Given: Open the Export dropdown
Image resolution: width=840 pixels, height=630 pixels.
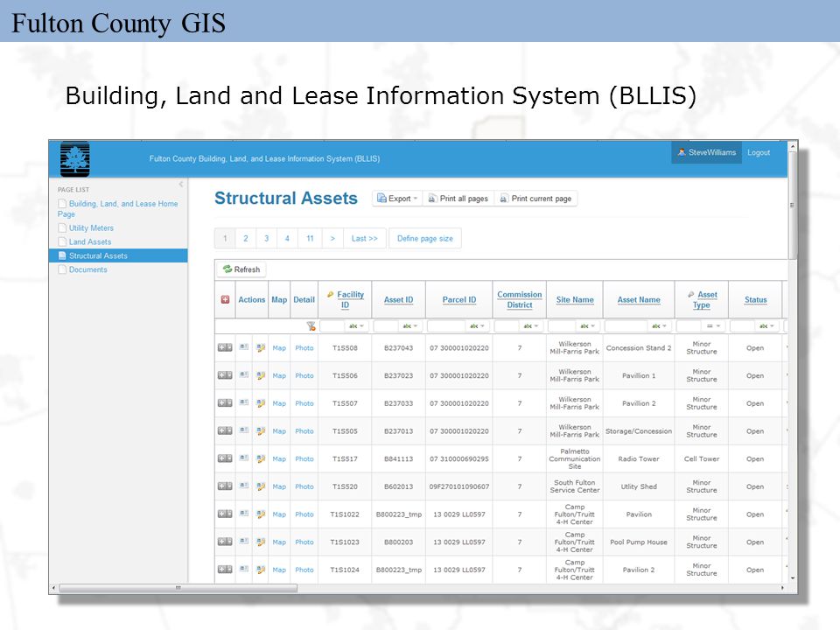Looking at the screenshot, I should [397, 199].
